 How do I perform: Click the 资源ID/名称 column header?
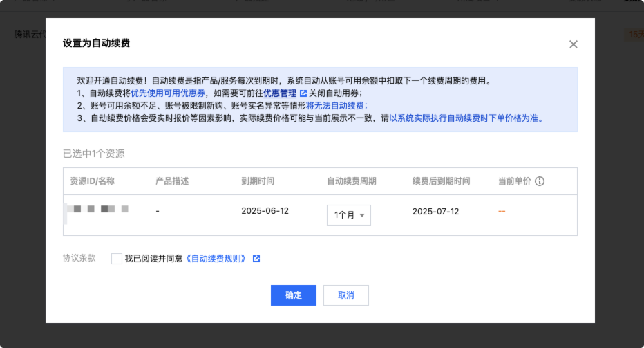click(x=92, y=181)
